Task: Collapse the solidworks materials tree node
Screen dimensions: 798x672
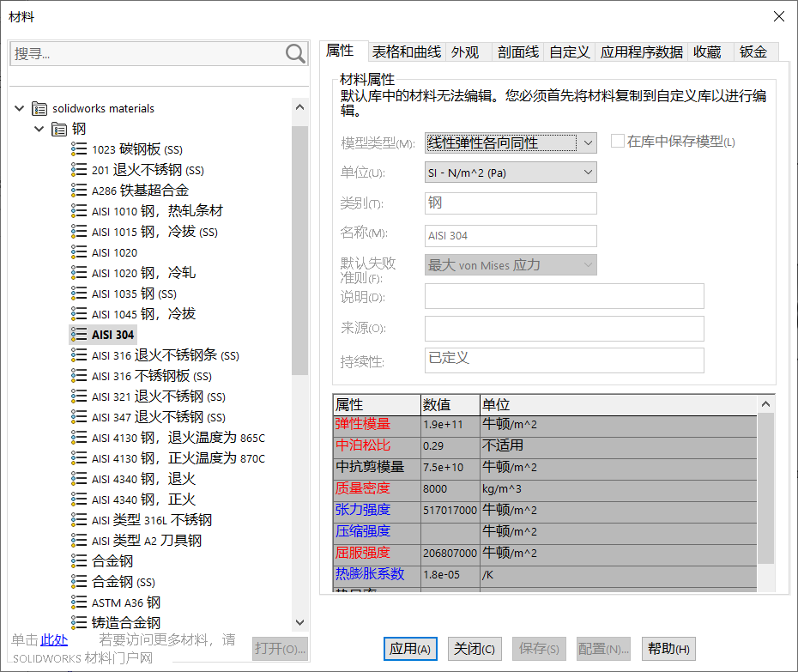Action: click(20, 109)
